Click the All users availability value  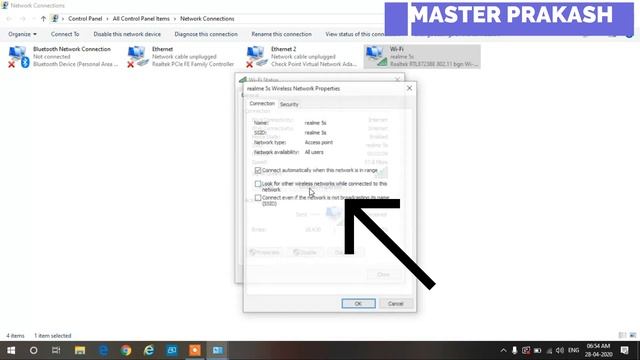(x=314, y=152)
